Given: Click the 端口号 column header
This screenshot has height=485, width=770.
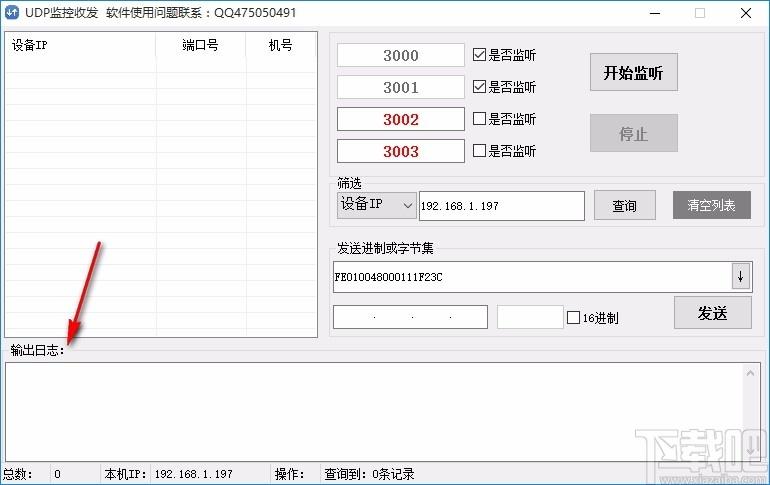Looking at the screenshot, I should tap(200, 46).
